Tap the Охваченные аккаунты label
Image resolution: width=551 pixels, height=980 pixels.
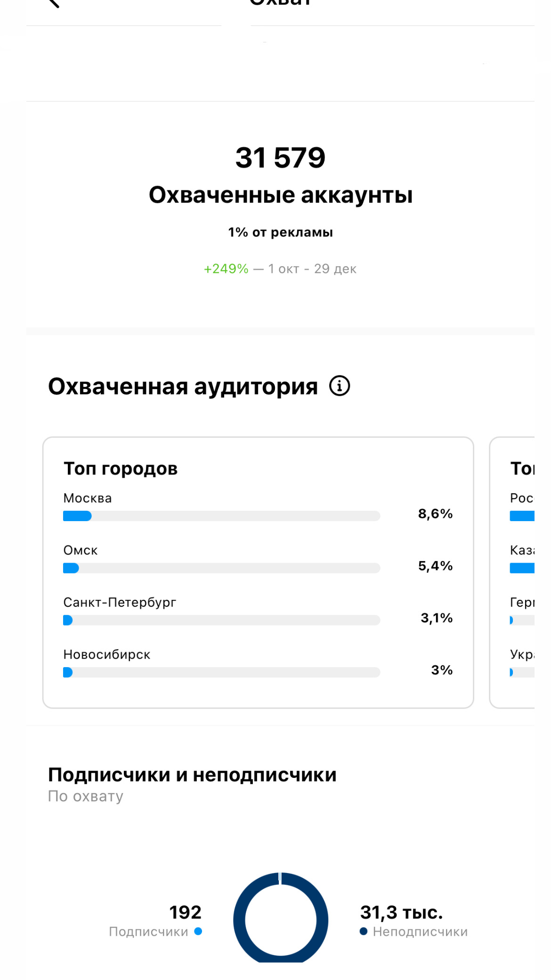point(280,195)
